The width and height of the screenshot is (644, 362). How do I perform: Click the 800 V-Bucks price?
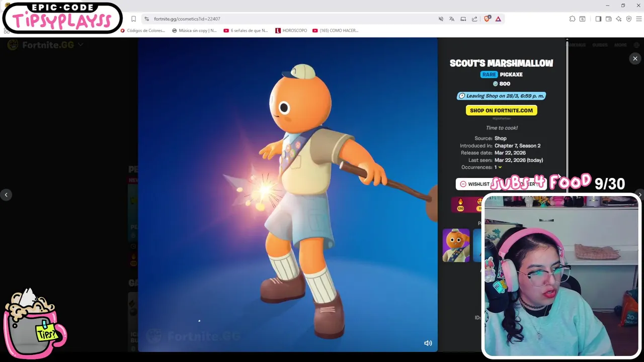click(501, 84)
